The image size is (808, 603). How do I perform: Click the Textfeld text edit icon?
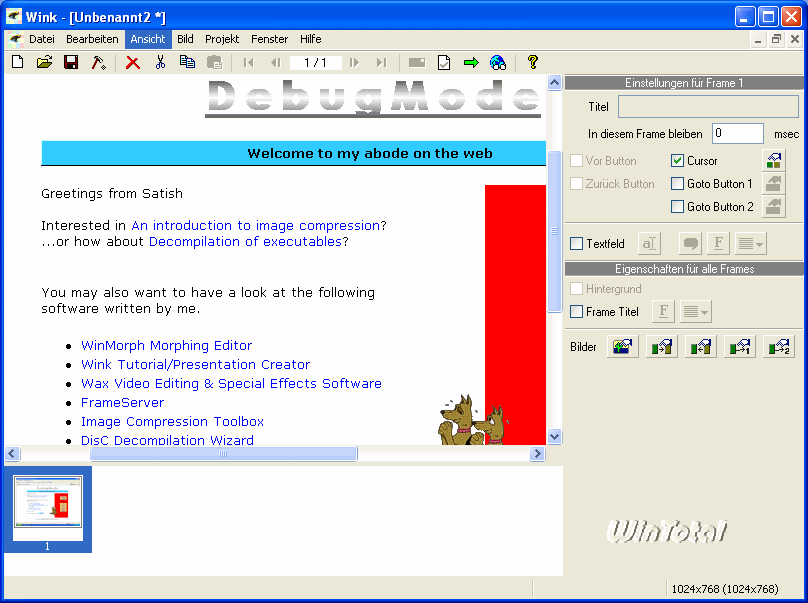[x=649, y=243]
